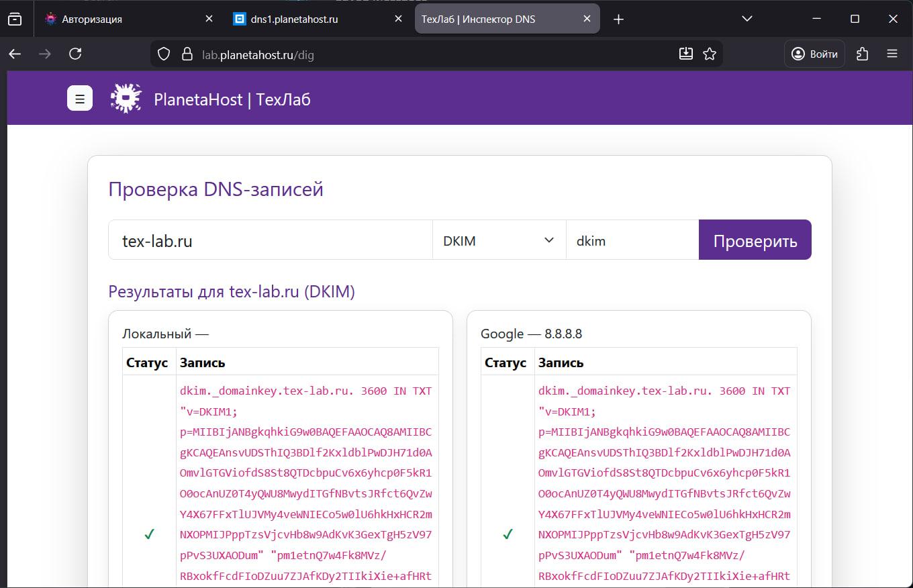Open the DKIM record type dropdown
913x588 pixels.
(499, 240)
